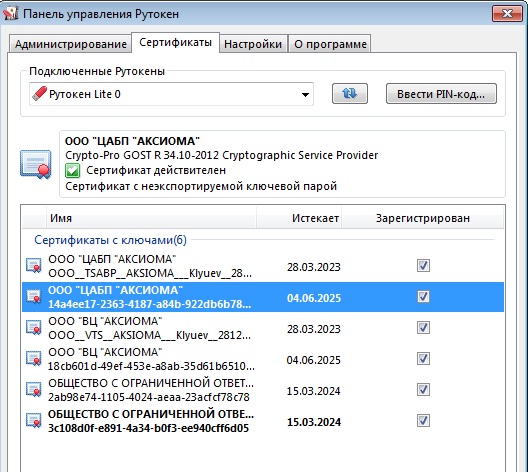The width and height of the screenshot is (528, 472).
Task: Select the Сертификаты tab
Action: point(175,42)
